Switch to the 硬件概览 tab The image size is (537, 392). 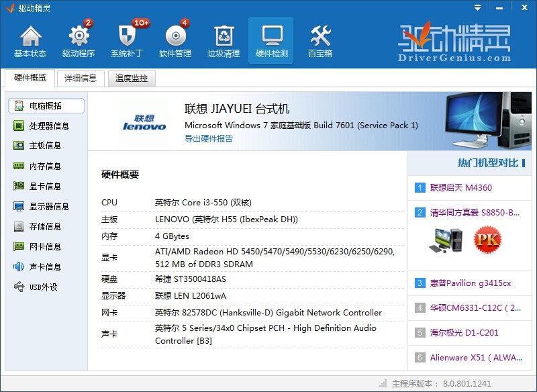tap(30, 78)
